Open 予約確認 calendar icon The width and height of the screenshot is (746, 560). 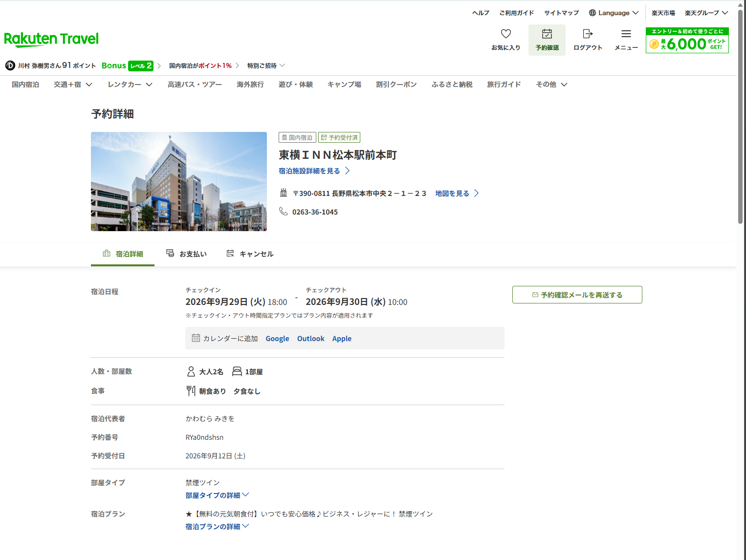click(547, 34)
